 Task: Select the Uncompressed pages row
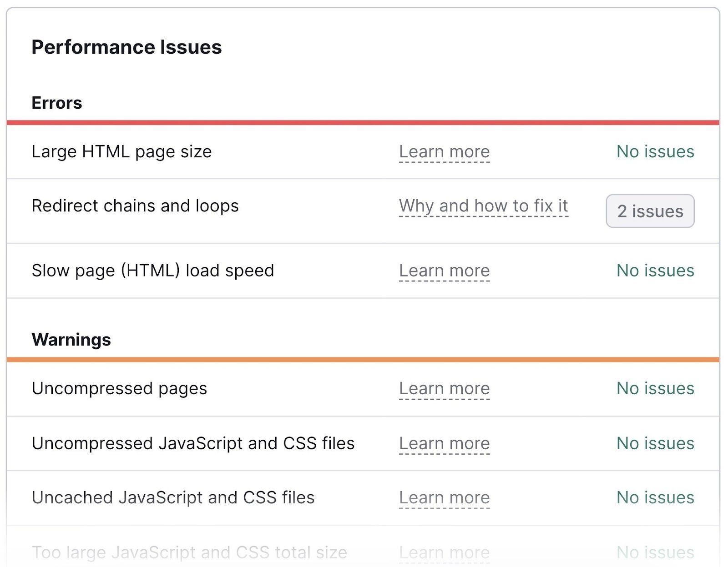(119, 388)
